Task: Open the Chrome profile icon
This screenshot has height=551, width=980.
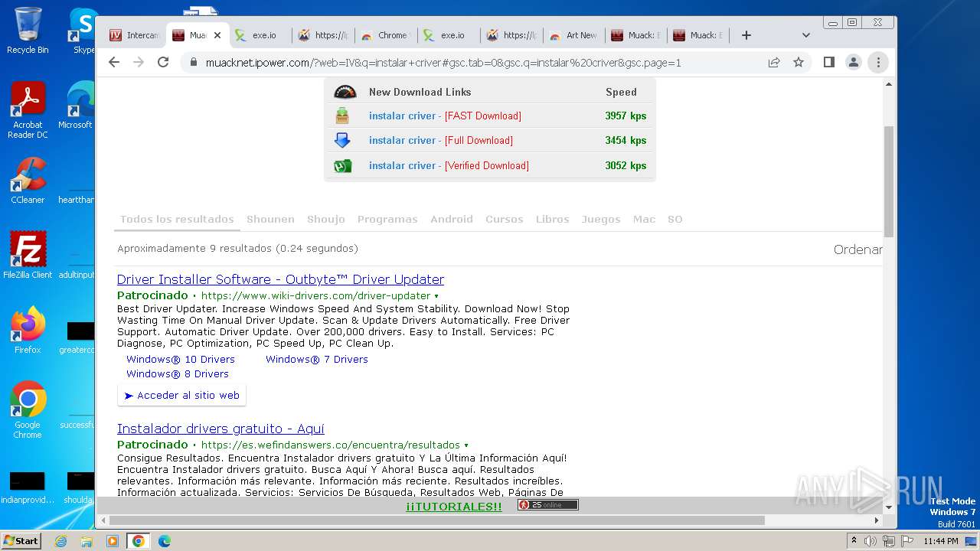Action: pyautogui.click(x=853, y=62)
